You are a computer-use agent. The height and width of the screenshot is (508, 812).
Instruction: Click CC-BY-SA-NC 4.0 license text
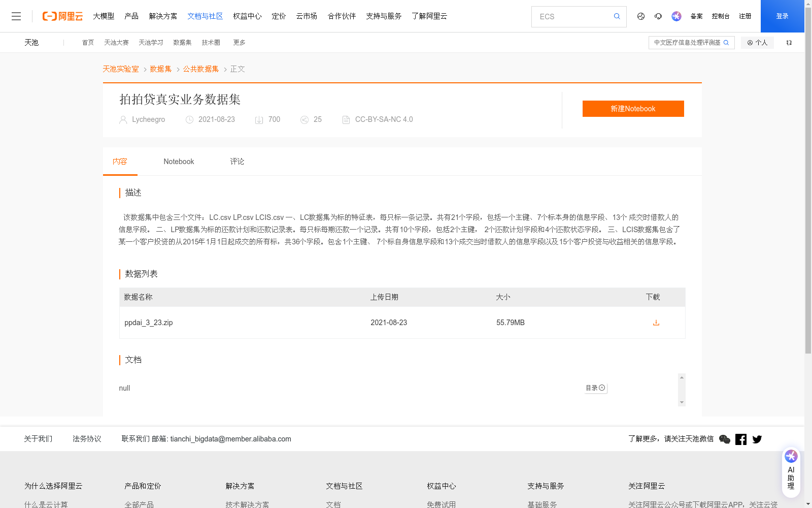point(384,119)
